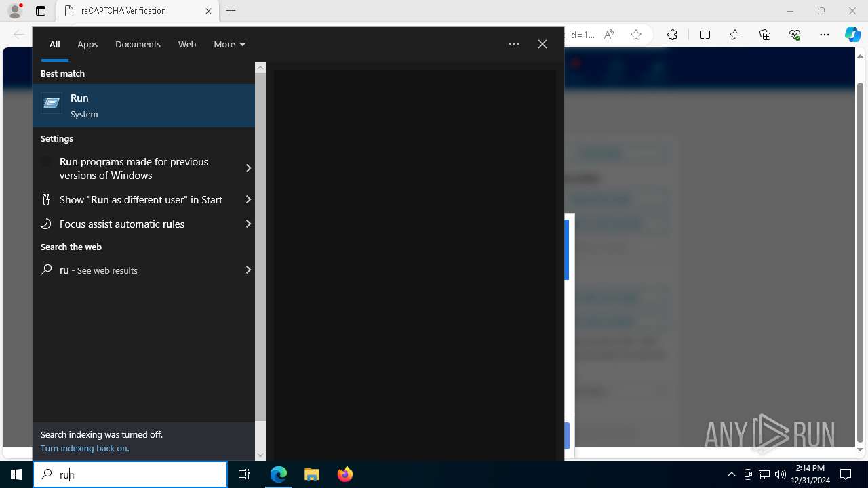The height and width of the screenshot is (488, 868).
Task: Go back in Edge browser
Action: pyautogui.click(x=19, y=35)
